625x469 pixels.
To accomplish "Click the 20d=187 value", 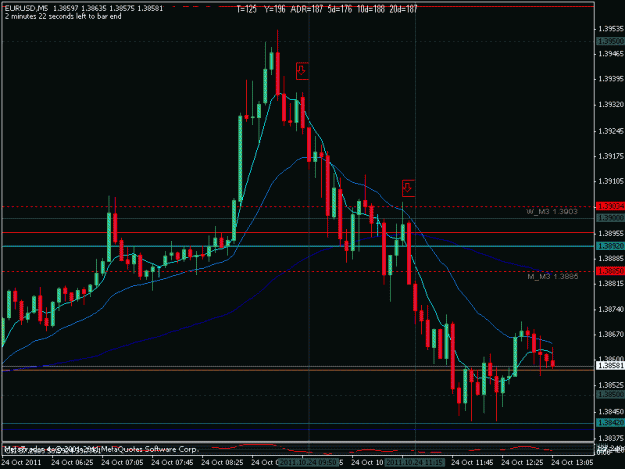I will point(403,9).
